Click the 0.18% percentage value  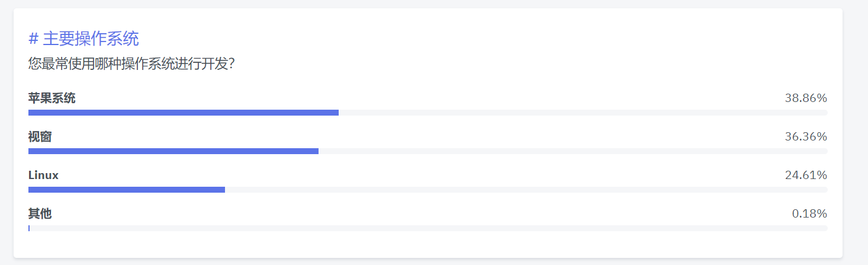point(809,214)
